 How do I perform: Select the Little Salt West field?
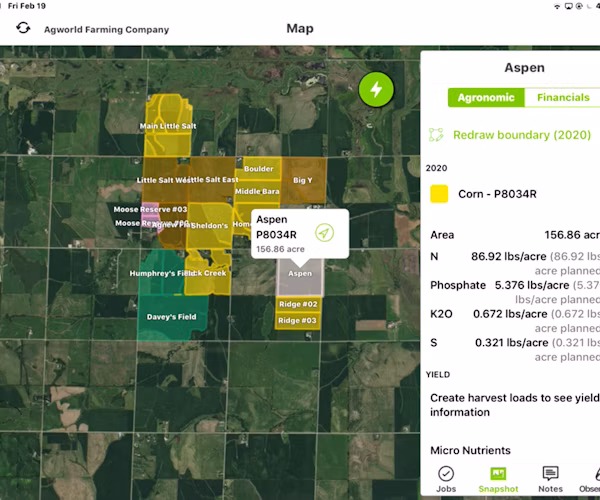coord(166,180)
